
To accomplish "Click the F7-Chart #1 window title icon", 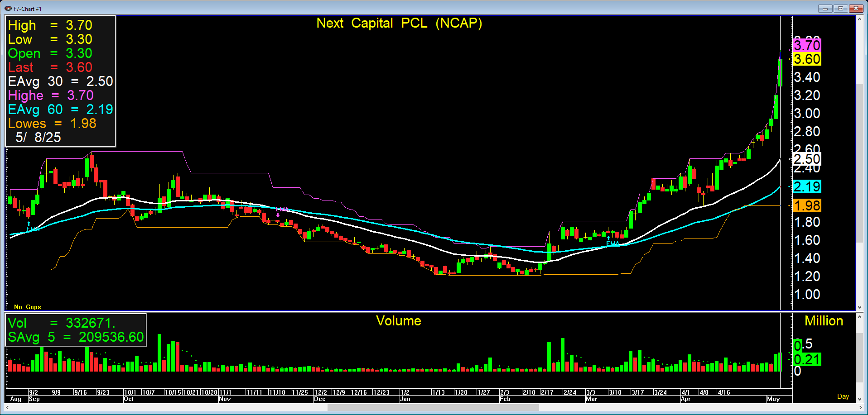I will pyautogui.click(x=8, y=9).
